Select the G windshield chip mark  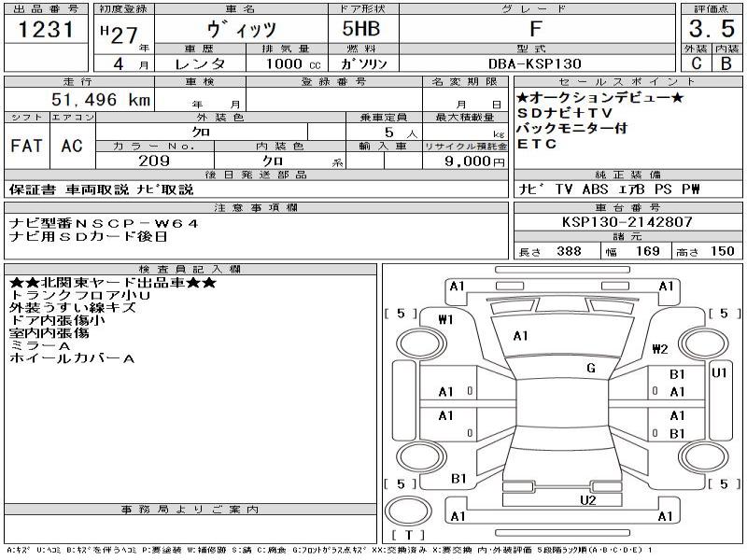pyautogui.click(x=590, y=368)
